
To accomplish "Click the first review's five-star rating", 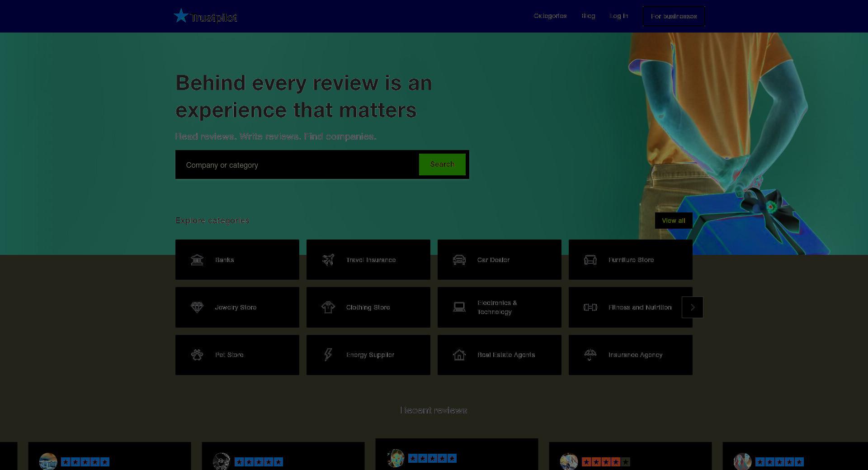I will 85,462.
